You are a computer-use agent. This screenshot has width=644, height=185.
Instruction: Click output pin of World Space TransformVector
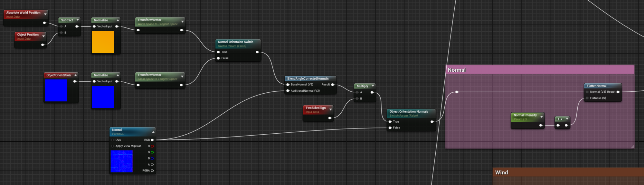pyautogui.click(x=182, y=30)
